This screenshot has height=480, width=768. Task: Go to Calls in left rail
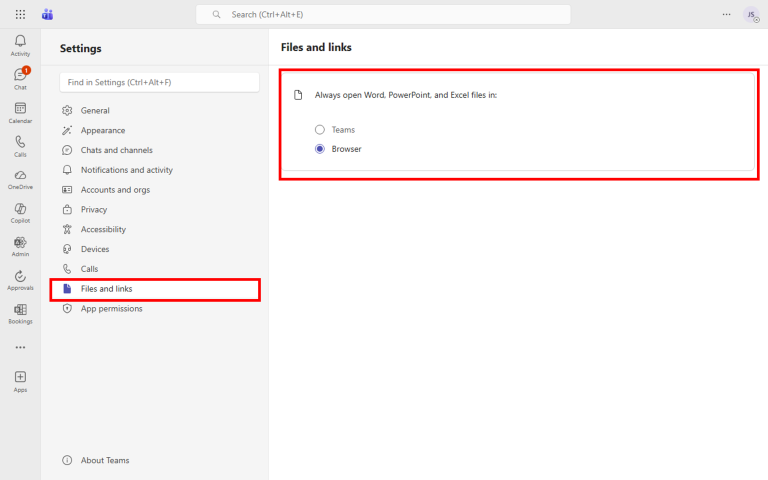20,145
